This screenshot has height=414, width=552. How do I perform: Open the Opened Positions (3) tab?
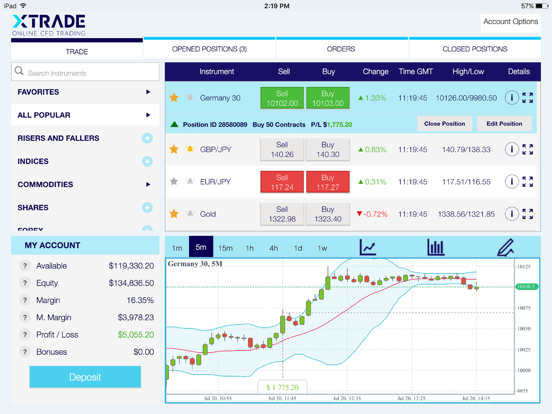(x=209, y=49)
